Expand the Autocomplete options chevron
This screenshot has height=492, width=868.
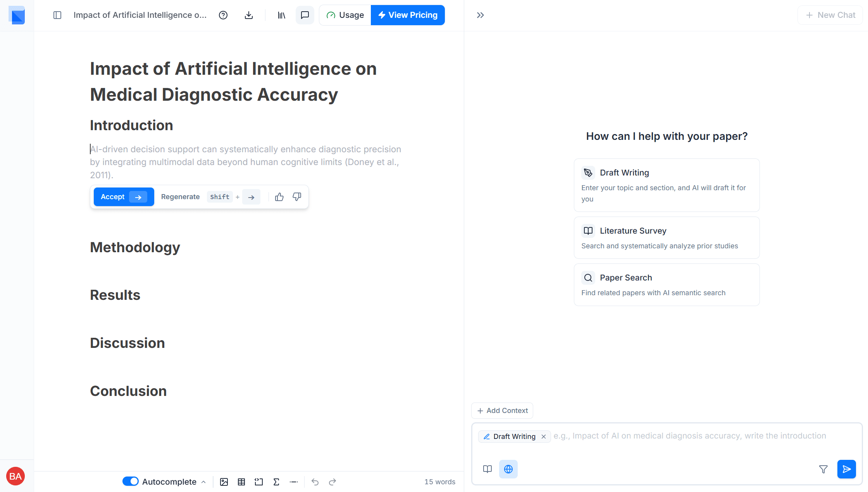pyautogui.click(x=204, y=482)
